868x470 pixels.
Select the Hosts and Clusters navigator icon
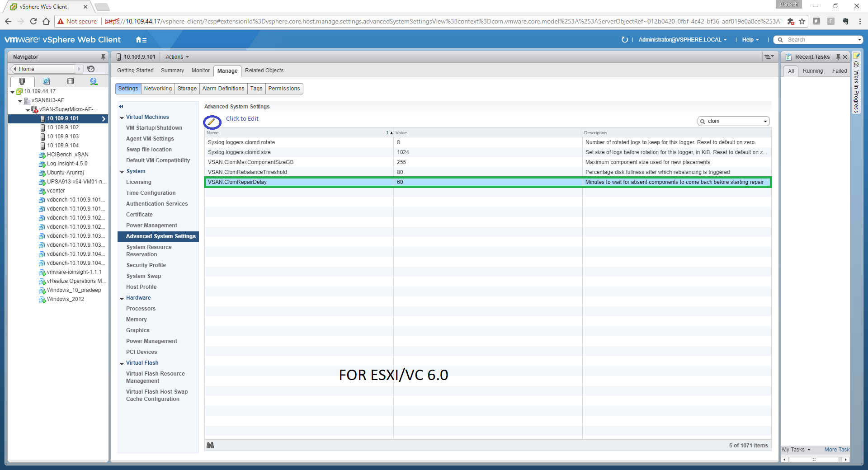click(22, 81)
